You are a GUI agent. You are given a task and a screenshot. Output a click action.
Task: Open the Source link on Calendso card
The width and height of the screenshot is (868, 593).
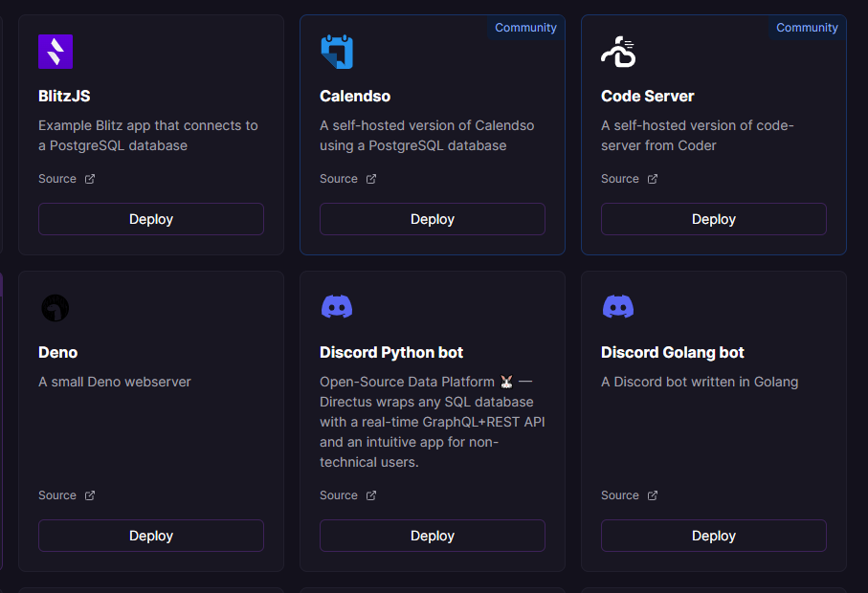337,178
